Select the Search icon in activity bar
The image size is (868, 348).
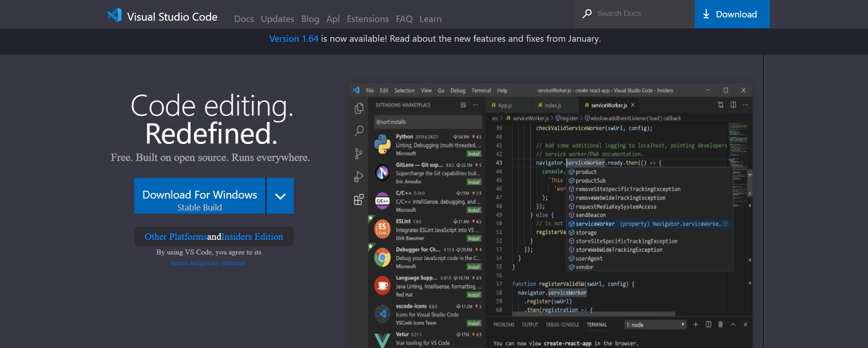click(359, 131)
